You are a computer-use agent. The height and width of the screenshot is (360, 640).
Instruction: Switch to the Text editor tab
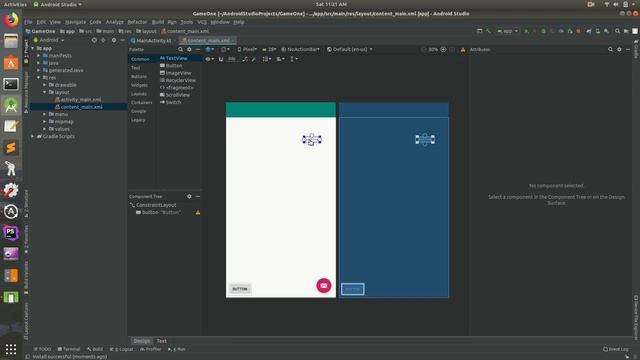(x=162, y=341)
